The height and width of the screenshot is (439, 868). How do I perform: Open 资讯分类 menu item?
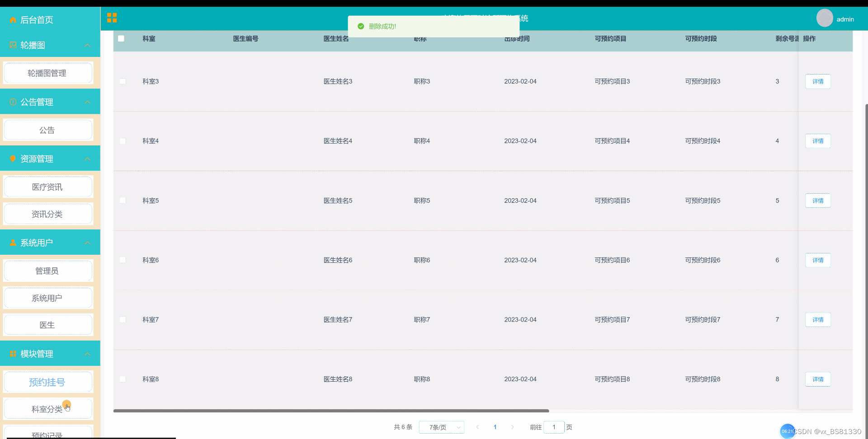point(48,214)
